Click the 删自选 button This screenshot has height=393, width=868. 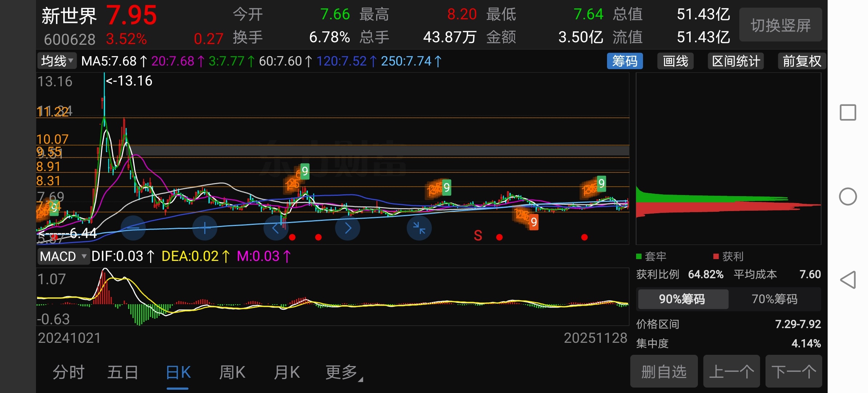tap(664, 372)
